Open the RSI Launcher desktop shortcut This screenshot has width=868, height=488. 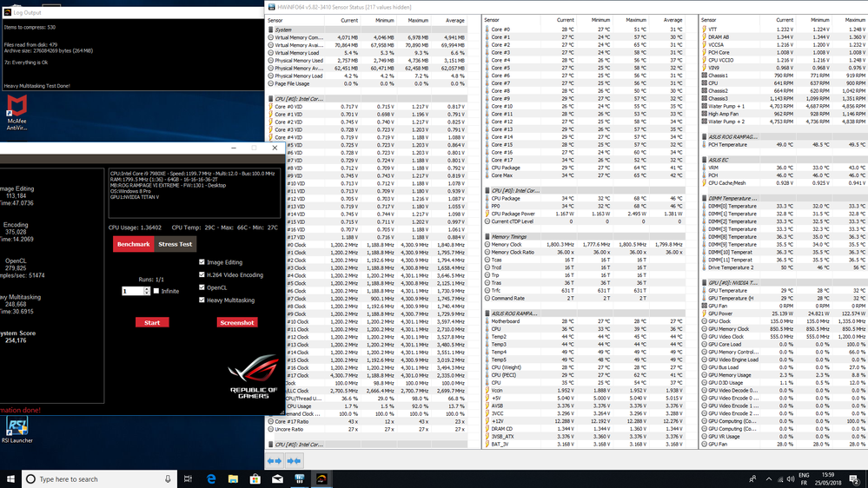[x=17, y=430]
